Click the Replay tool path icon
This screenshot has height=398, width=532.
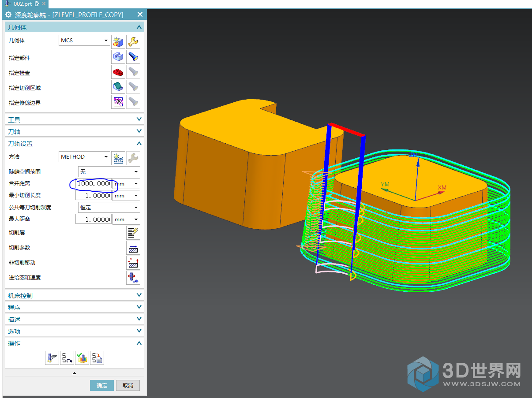point(67,358)
